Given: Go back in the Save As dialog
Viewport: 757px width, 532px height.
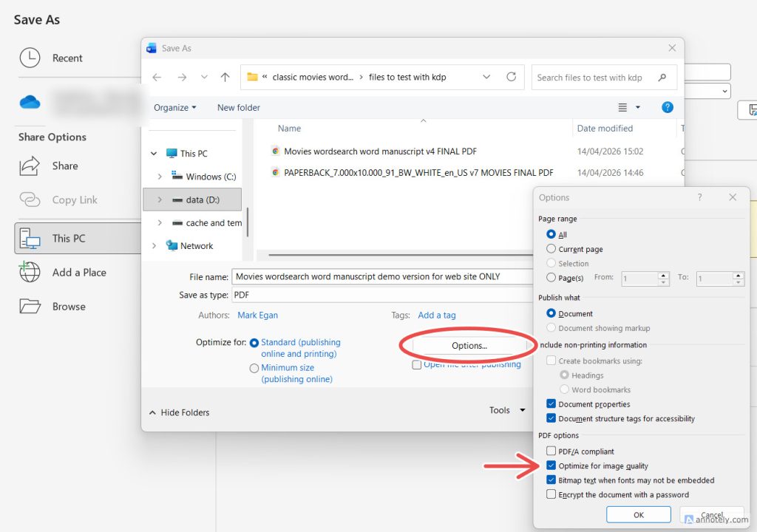Looking at the screenshot, I should [x=157, y=78].
